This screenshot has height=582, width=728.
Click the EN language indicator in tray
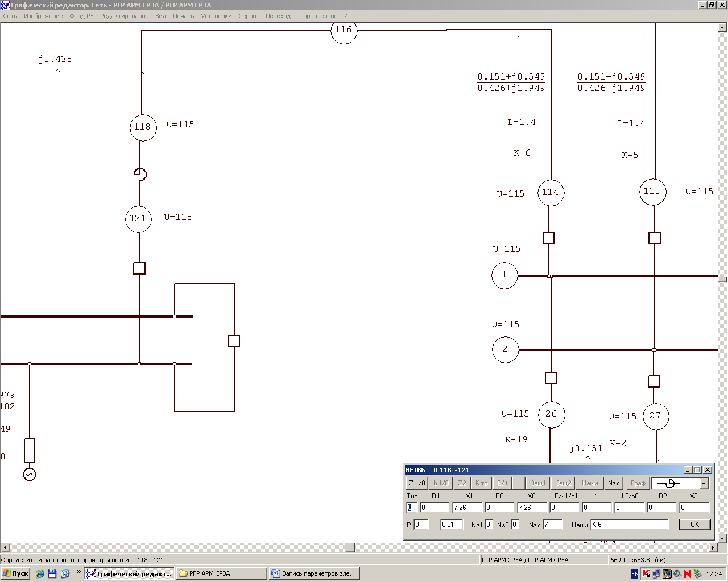point(635,574)
